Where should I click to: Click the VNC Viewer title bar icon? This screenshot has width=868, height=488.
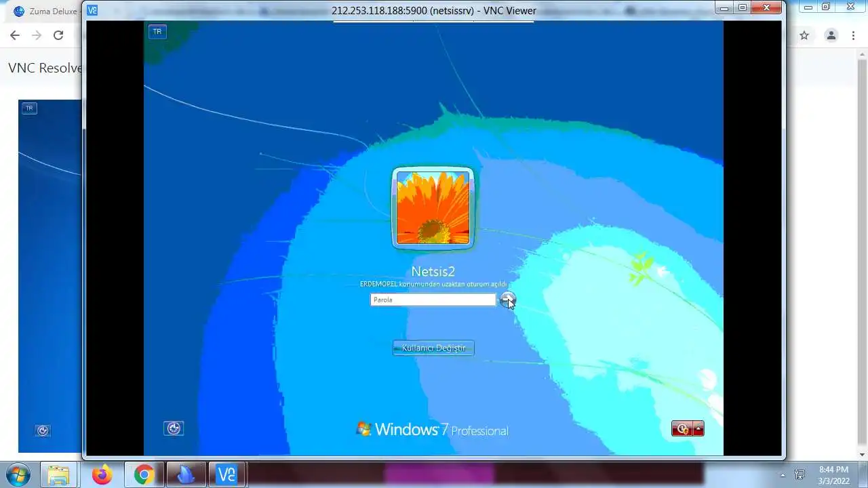92,10
